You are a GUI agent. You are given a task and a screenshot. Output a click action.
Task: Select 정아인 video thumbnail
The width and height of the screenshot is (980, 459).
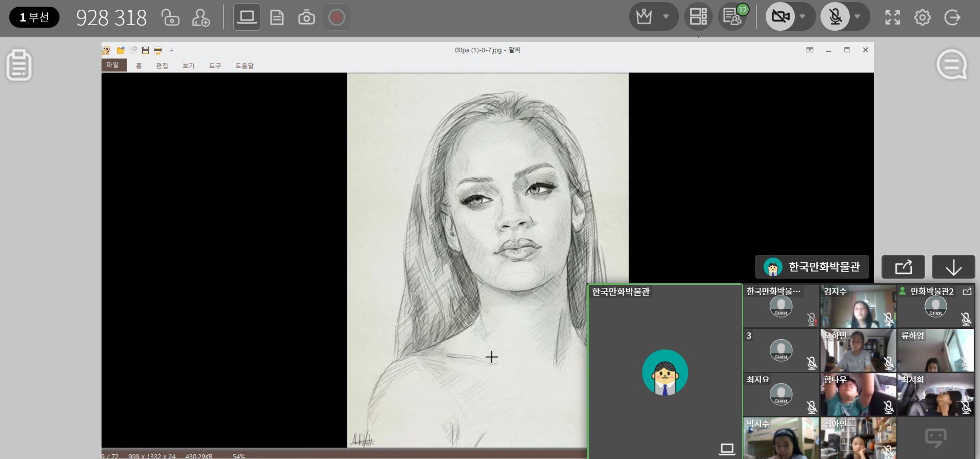click(x=858, y=438)
